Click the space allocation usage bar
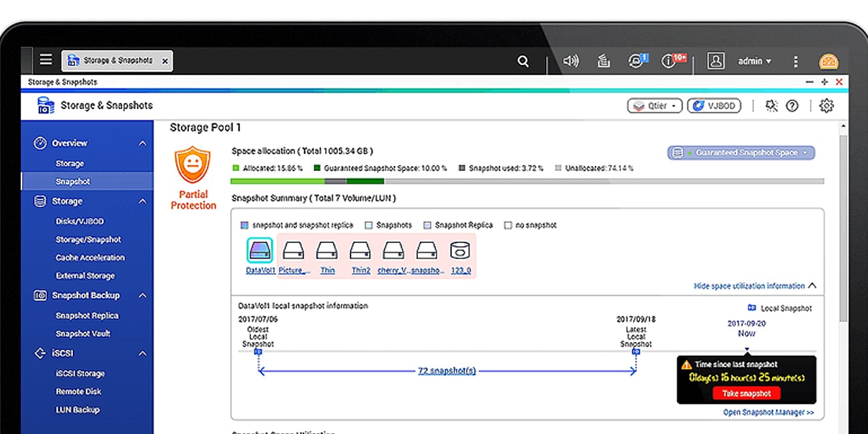 (x=527, y=181)
